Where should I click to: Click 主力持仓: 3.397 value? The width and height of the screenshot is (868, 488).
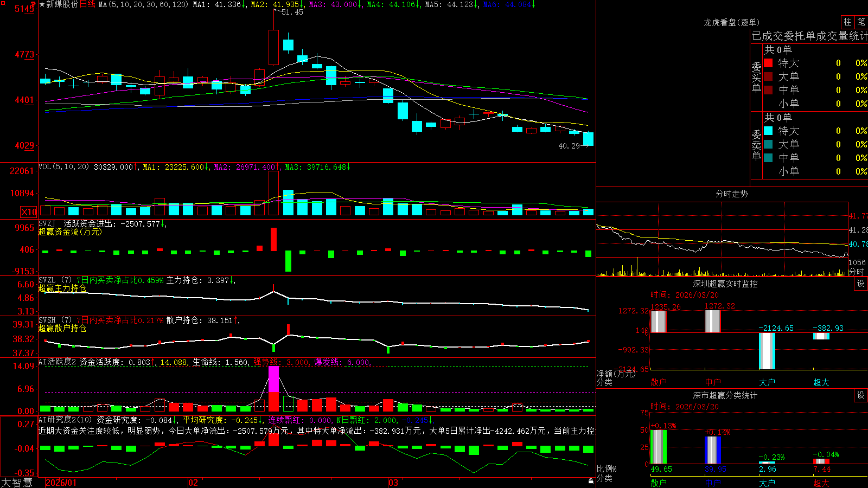tap(199, 280)
